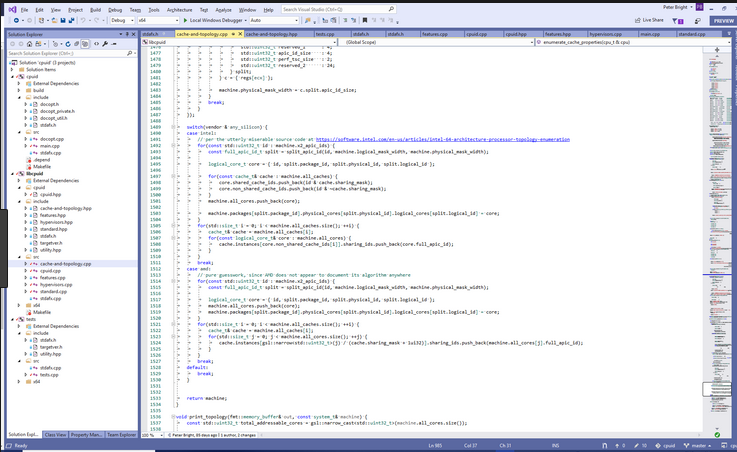
Task: Click the PREVIEW button
Action: point(722,20)
